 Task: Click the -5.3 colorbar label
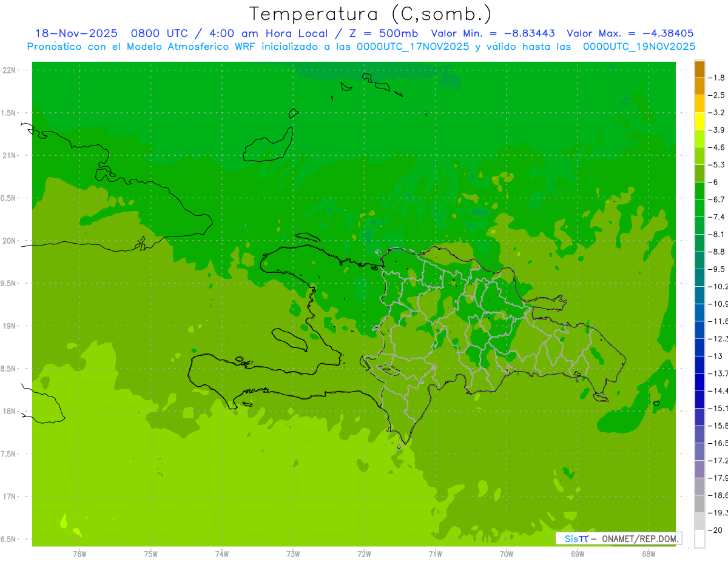click(x=716, y=165)
